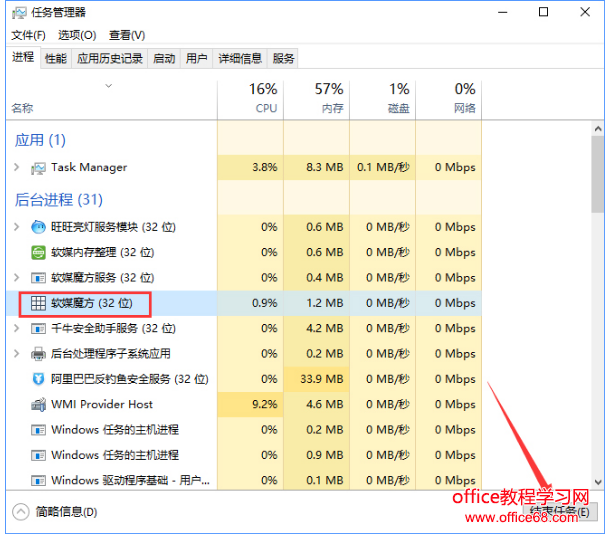Image resolution: width=608 pixels, height=534 pixels.
Task: Switch to the 启动 tab
Action: [x=164, y=59]
